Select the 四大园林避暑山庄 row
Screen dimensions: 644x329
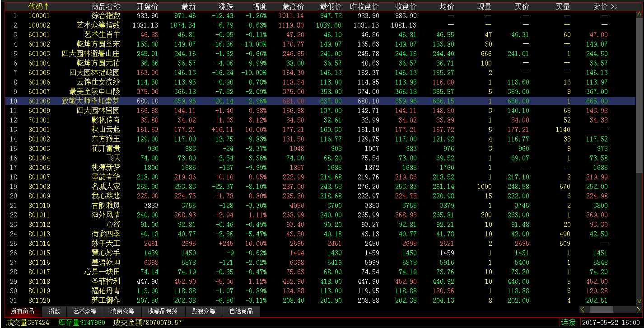320,54
